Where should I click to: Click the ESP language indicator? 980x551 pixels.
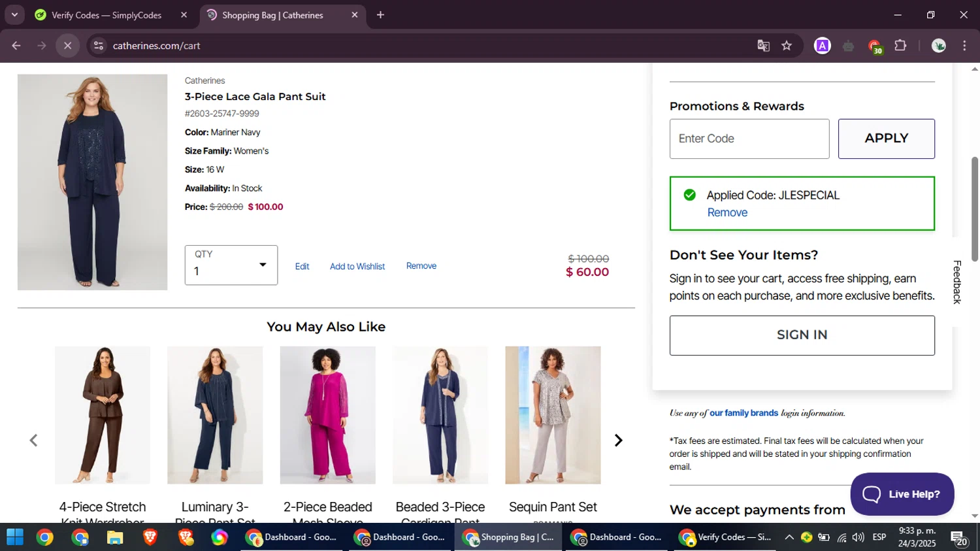(879, 537)
